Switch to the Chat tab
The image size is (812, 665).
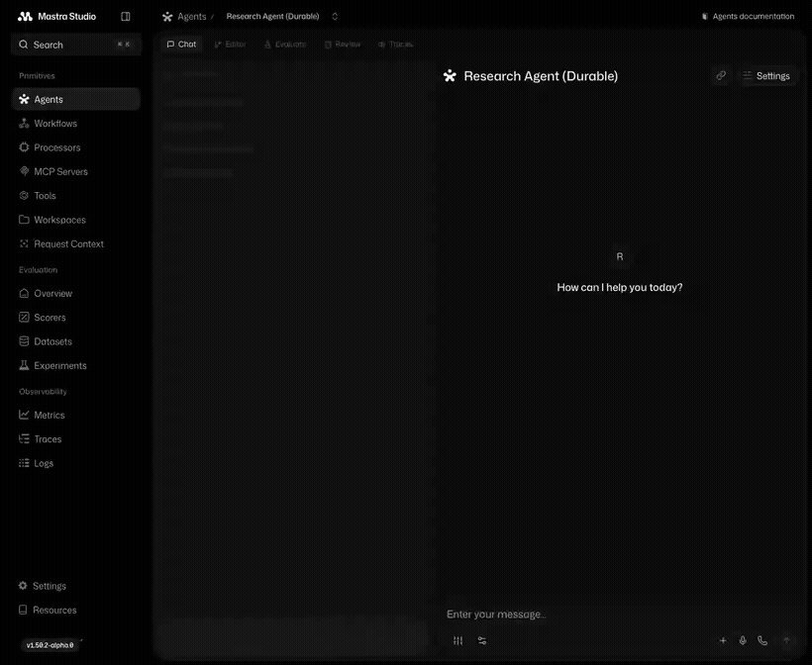pos(181,45)
